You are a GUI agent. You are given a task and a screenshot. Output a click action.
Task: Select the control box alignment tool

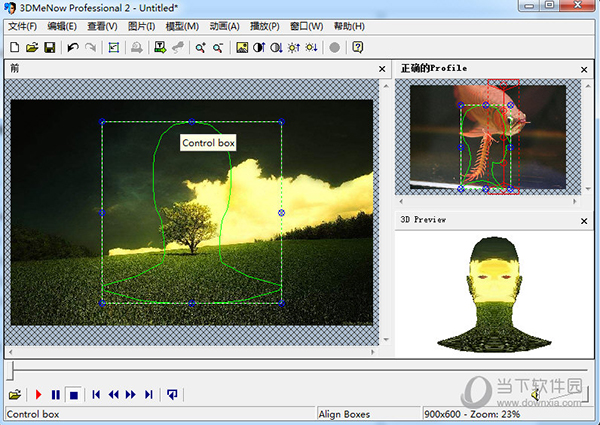[x=114, y=47]
